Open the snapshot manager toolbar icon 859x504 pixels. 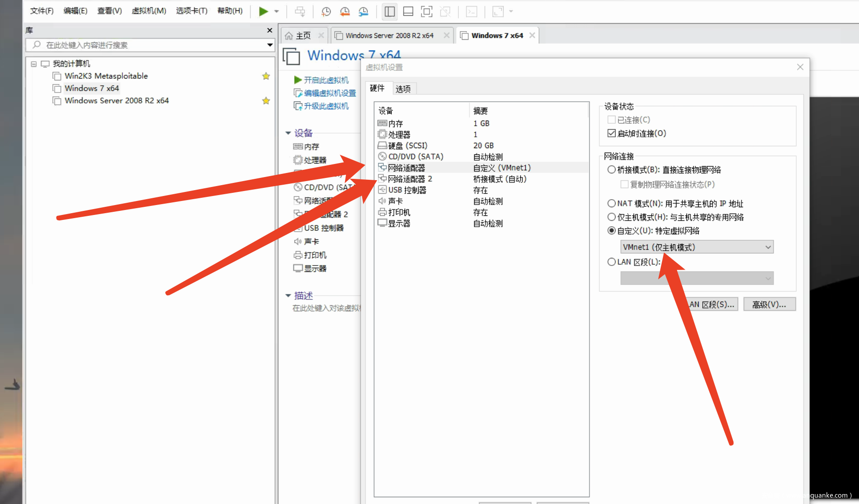364,11
